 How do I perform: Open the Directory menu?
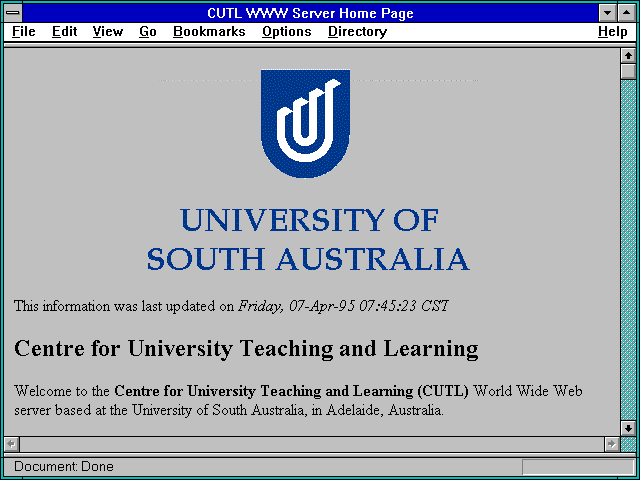point(358,32)
